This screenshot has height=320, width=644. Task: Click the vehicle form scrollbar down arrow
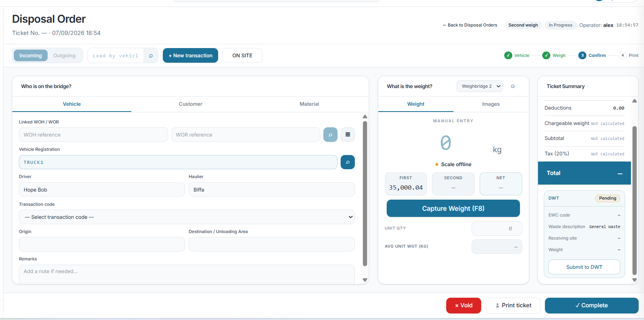coord(365,280)
